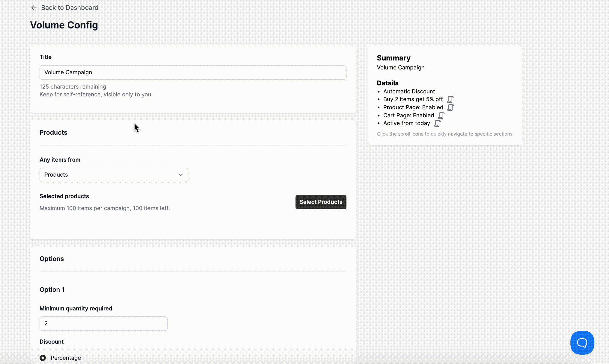Jump to section via Product Page scroll icon
Screen dimensions: 609x364
pyautogui.click(x=450, y=107)
